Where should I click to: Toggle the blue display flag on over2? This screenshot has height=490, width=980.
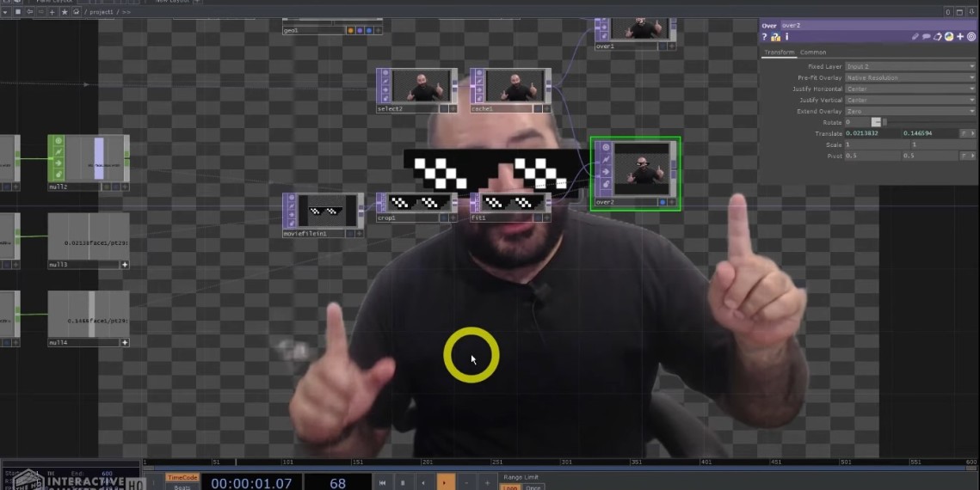click(x=663, y=203)
